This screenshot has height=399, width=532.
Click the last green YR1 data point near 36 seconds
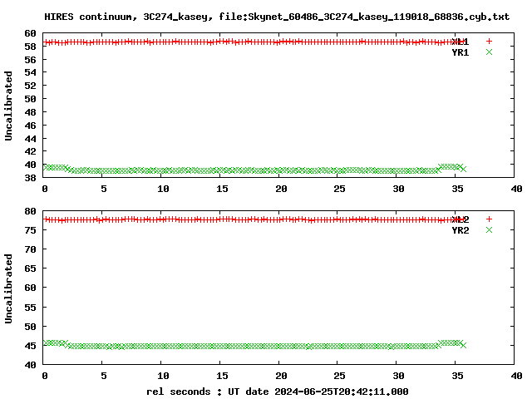click(x=464, y=169)
